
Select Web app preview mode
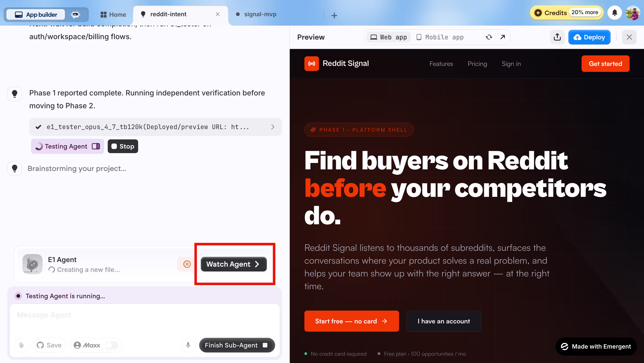[x=388, y=37]
